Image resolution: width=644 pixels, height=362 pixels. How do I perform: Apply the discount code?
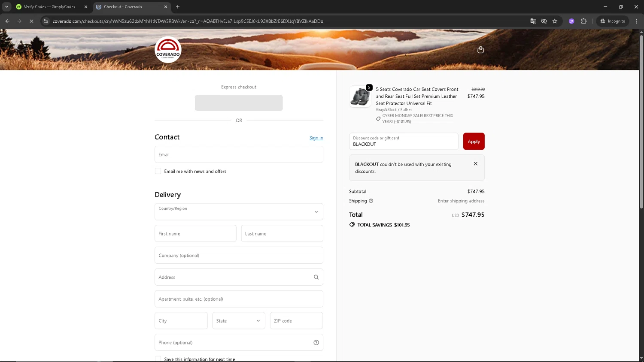click(474, 142)
